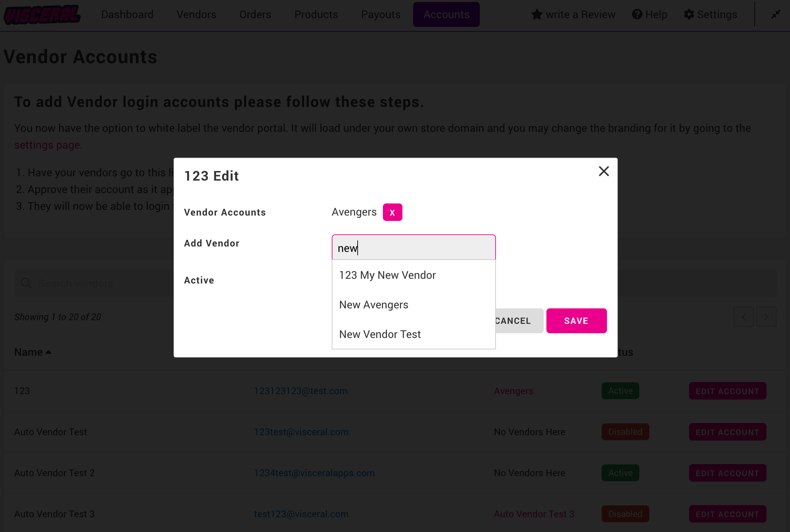Save the account edits
The image size is (790, 532).
(576, 320)
